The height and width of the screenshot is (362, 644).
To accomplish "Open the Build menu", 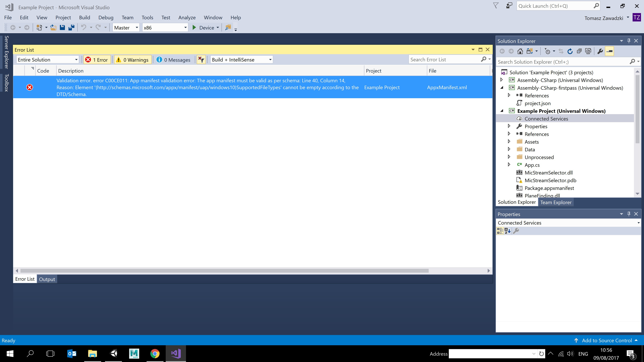I will (x=85, y=17).
